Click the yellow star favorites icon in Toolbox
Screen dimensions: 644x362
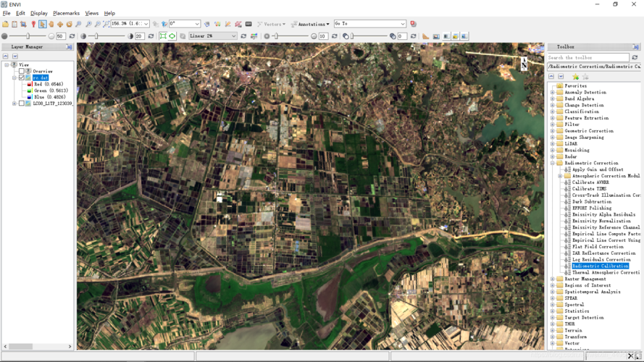click(575, 77)
